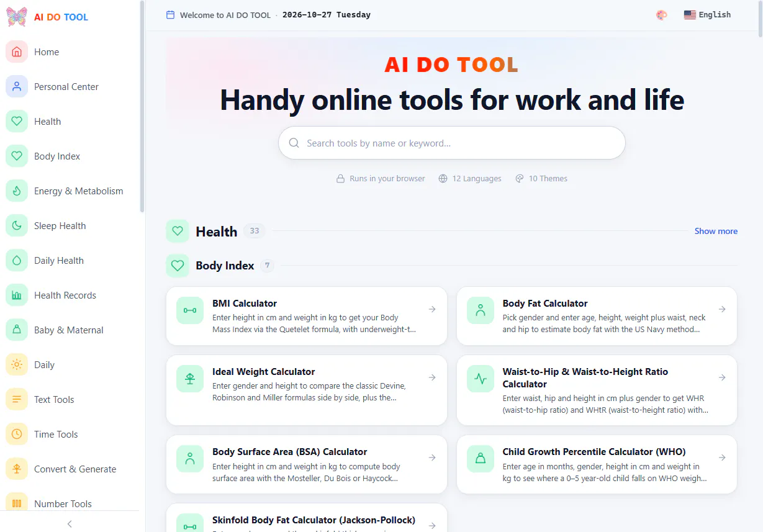The image size is (763, 532).
Task: Open Ideal Weight Calculator via its arrow
Action: [x=432, y=377]
